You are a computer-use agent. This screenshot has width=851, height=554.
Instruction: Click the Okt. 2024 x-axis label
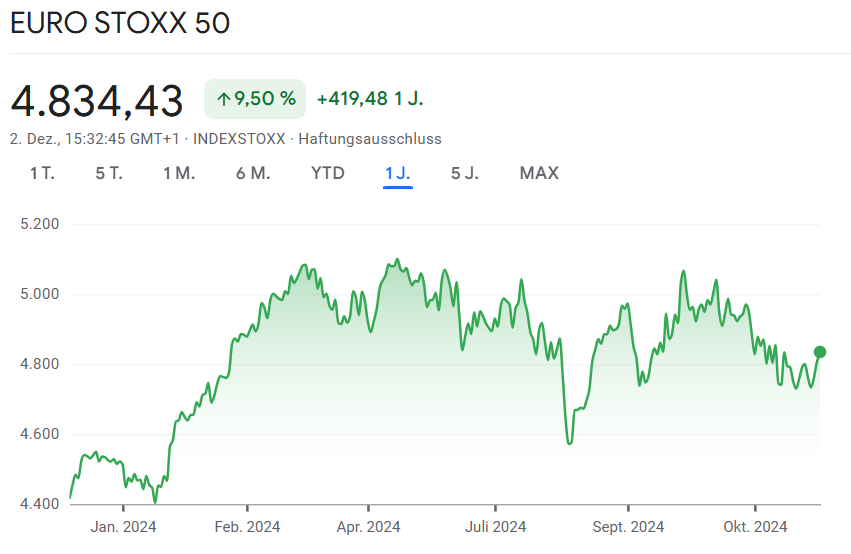tap(755, 527)
